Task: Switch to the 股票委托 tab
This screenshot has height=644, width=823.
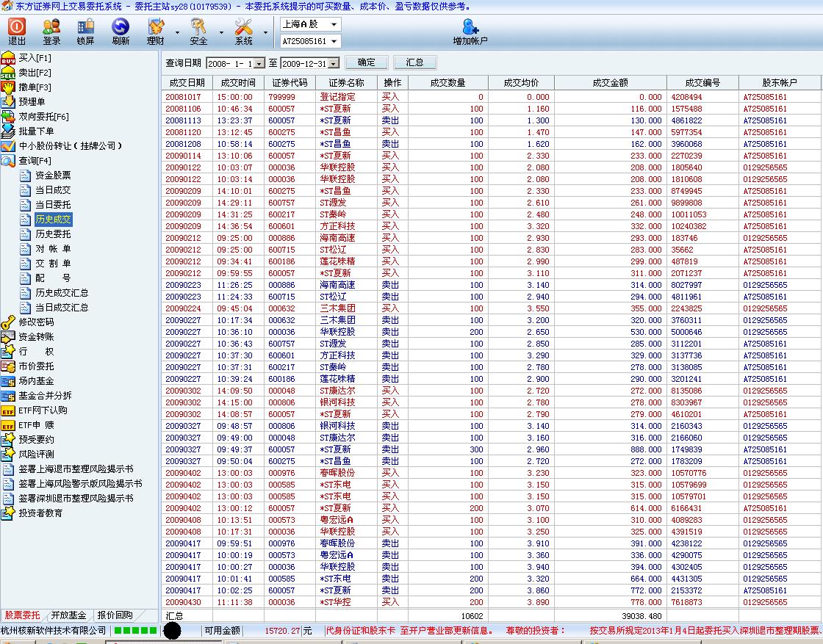Action: click(x=23, y=615)
